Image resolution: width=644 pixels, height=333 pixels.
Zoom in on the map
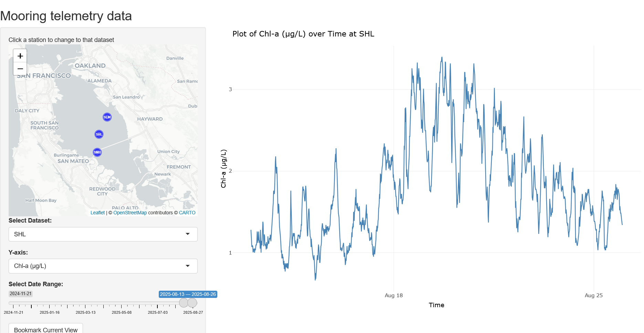[20, 55]
